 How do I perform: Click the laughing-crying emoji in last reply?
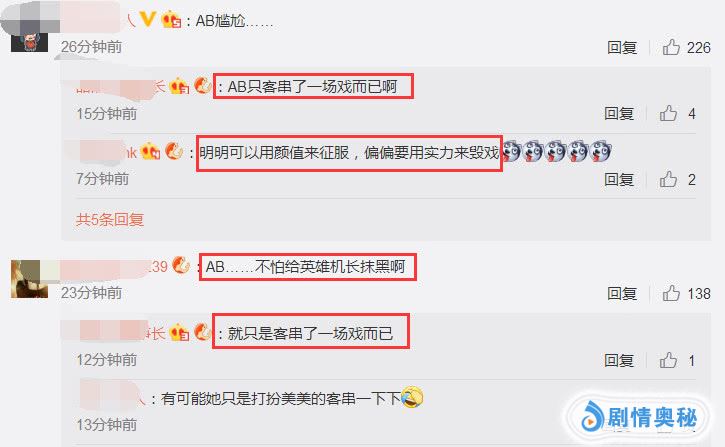pos(412,397)
